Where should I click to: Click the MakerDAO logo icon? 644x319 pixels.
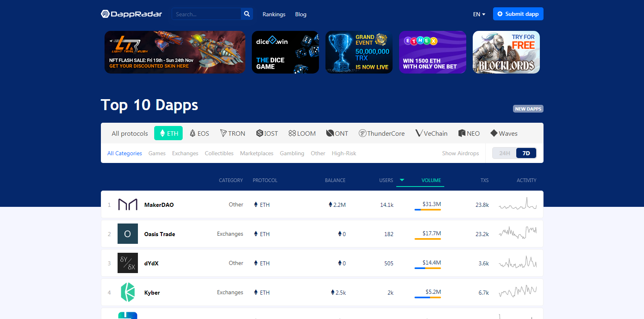click(x=128, y=204)
